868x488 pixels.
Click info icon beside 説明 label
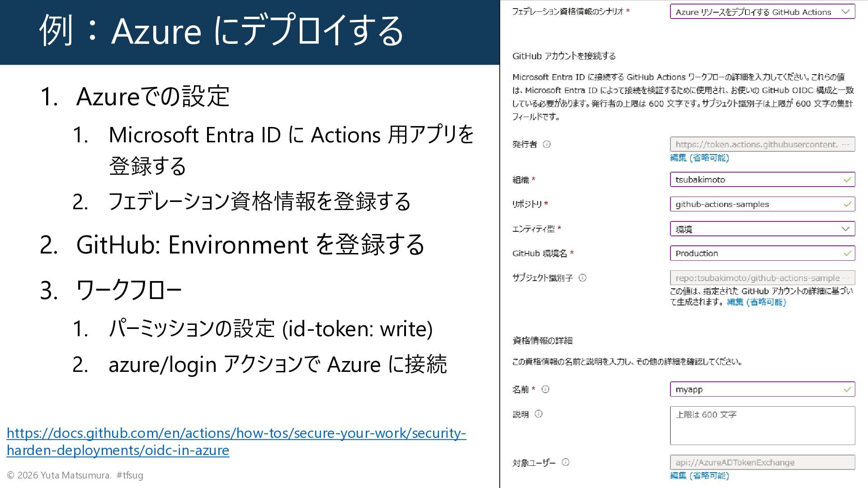(x=538, y=414)
